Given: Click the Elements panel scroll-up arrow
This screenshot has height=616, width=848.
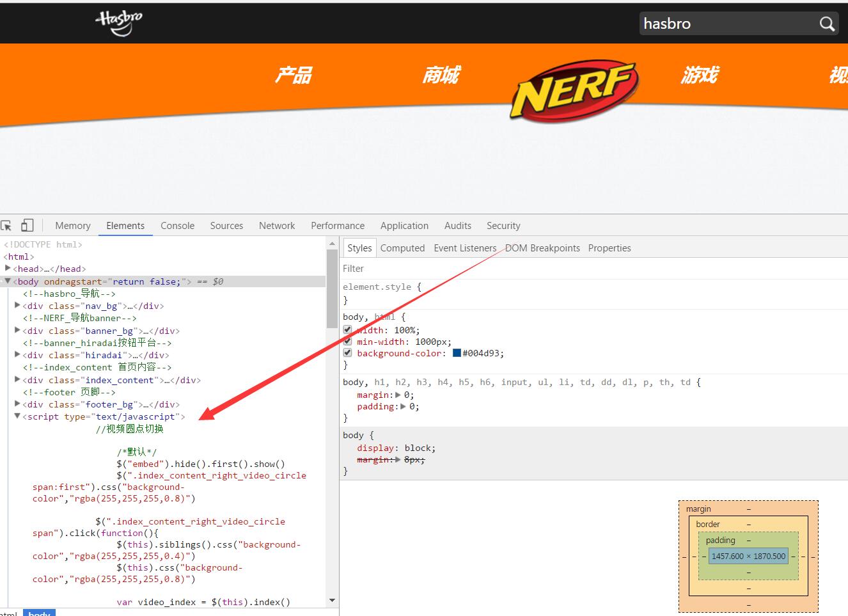Looking at the screenshot, I should click(332, 244).
